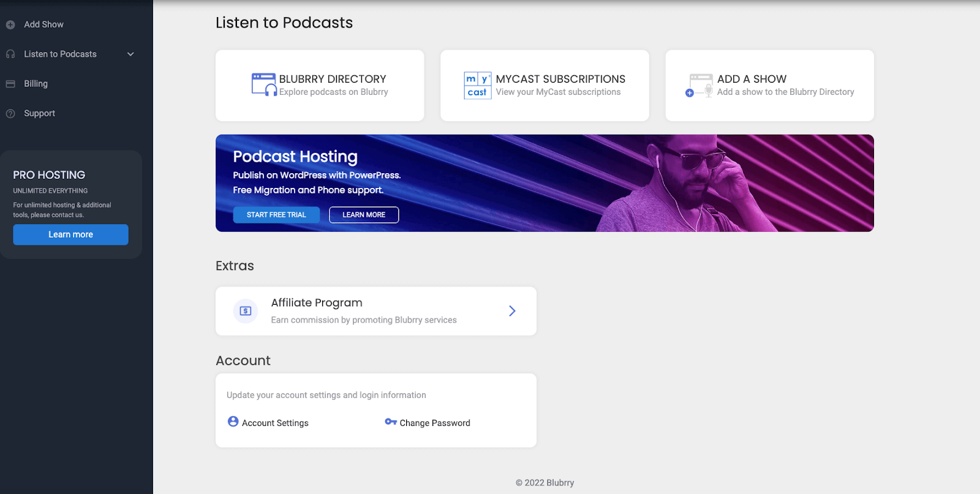Open the MYCAST SUBSCRIPTIONS card title

coord(560,79)
